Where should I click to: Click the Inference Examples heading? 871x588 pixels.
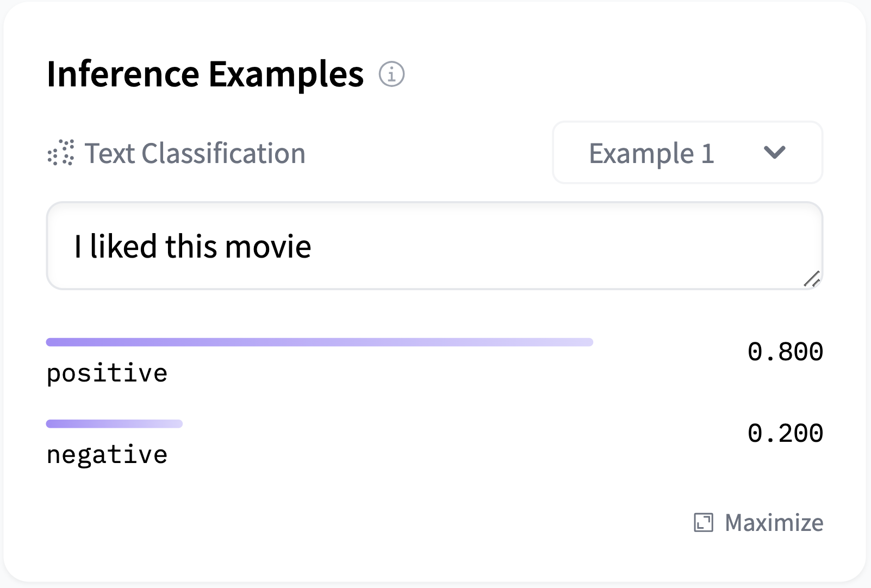(x=205, y=74)
